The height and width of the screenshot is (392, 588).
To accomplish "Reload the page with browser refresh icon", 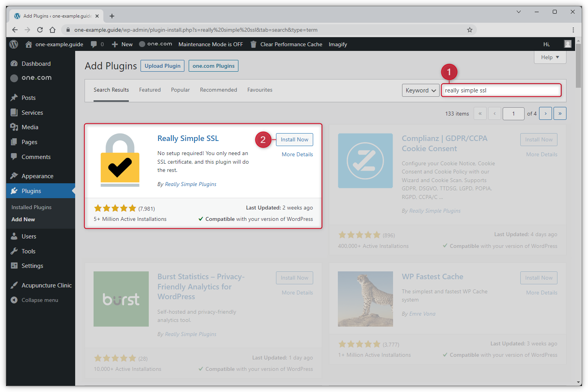I will [40, 30].
